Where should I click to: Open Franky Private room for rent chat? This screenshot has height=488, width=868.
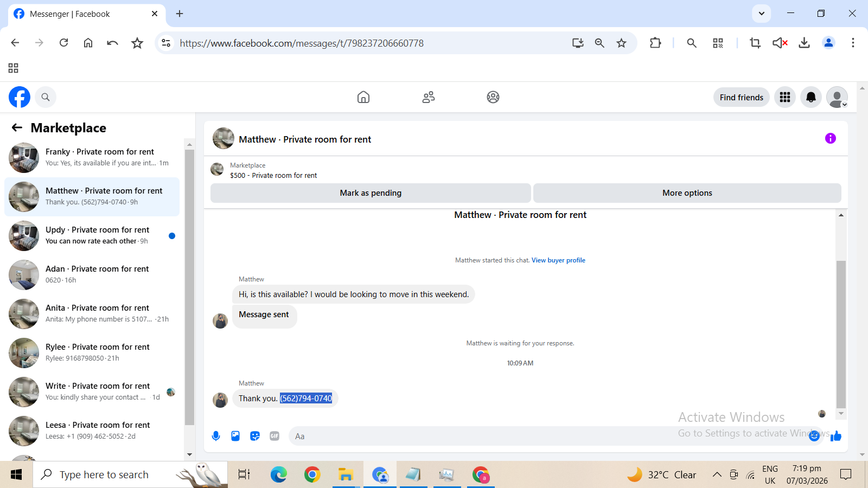coord(92,157)
